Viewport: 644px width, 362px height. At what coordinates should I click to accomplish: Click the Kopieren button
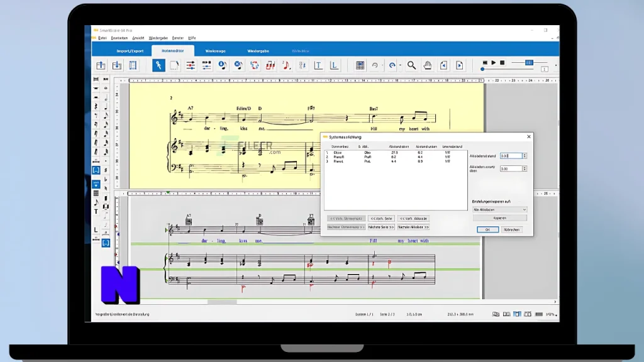[499, 218]
